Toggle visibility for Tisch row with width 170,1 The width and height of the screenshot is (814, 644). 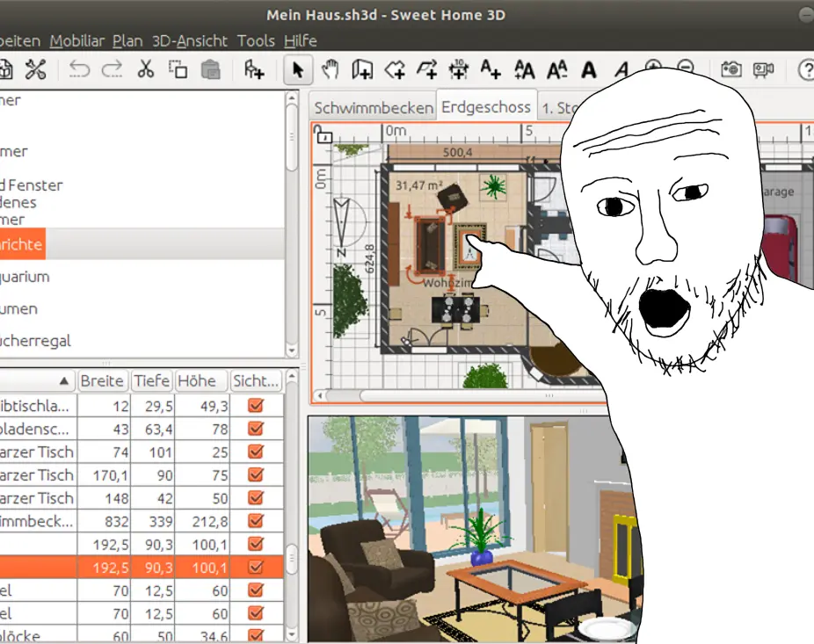click(256, 474)
